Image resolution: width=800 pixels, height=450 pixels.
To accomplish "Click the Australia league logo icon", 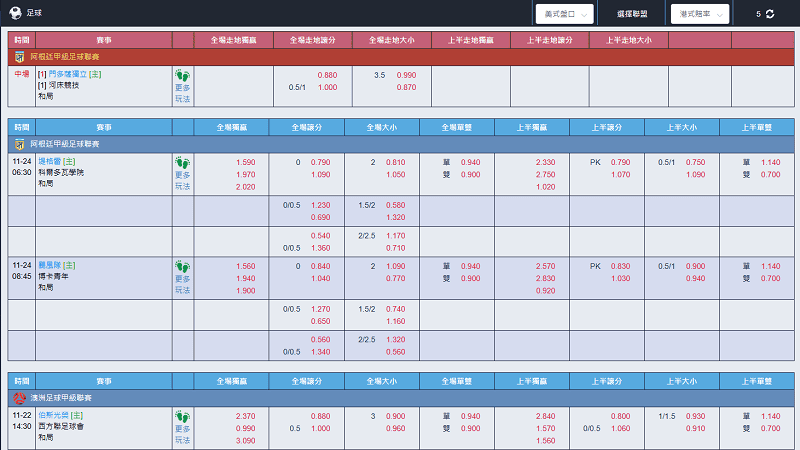I will point(18,397).
